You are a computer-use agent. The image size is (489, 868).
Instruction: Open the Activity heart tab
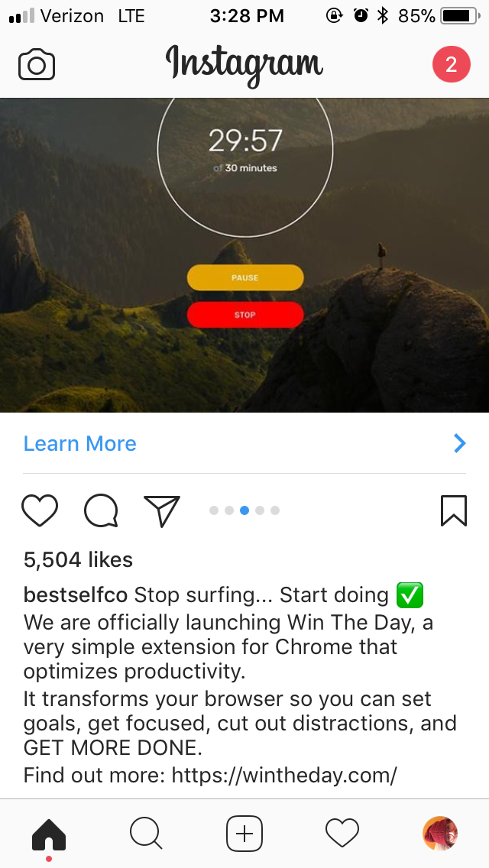click(342, 833)
